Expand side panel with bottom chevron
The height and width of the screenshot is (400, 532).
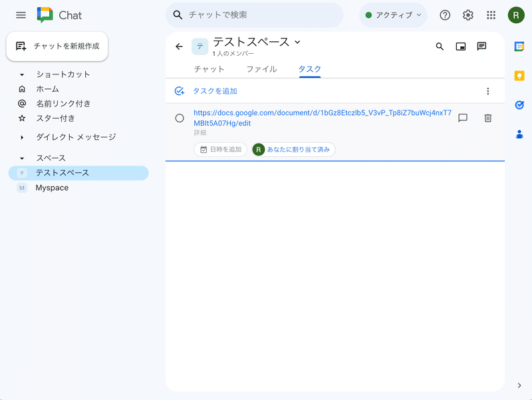[519, 385]
